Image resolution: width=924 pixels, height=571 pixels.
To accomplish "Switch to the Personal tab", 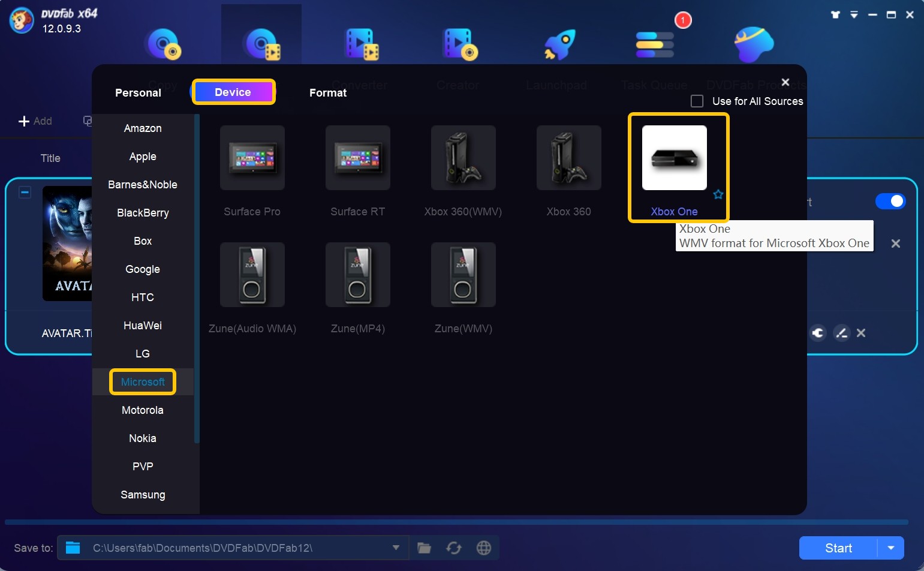I will click(x=137, y=92).
